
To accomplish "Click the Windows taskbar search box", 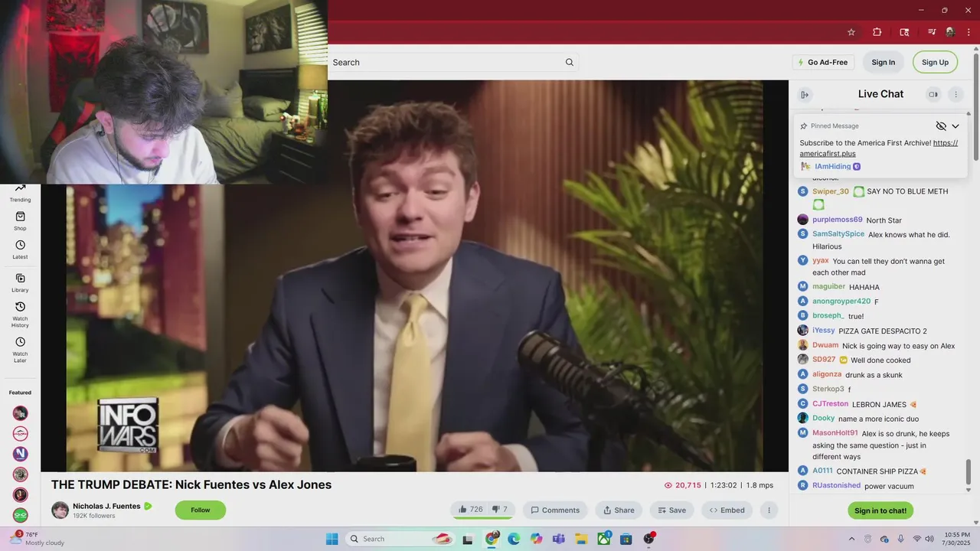I will [400, 539].
